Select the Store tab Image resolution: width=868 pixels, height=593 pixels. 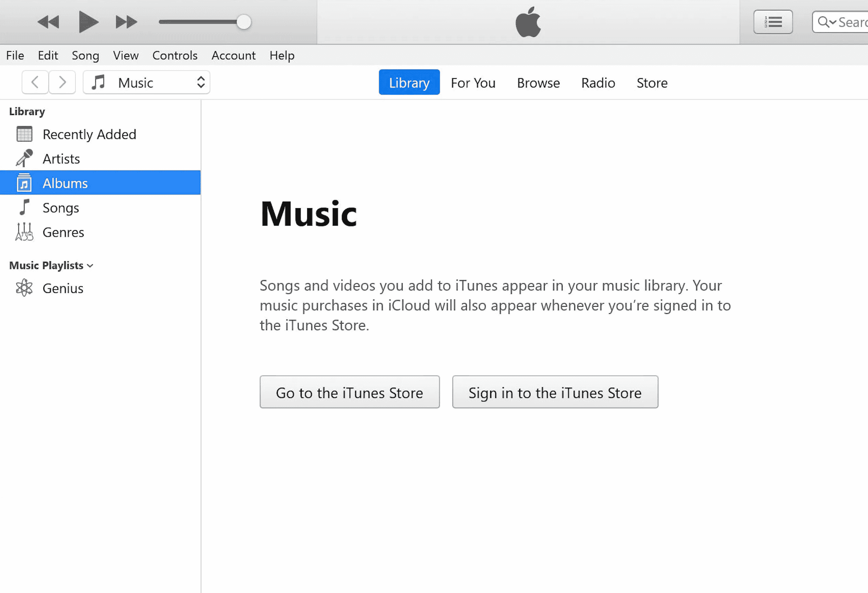pyautogui.click(x=652, y=83)
